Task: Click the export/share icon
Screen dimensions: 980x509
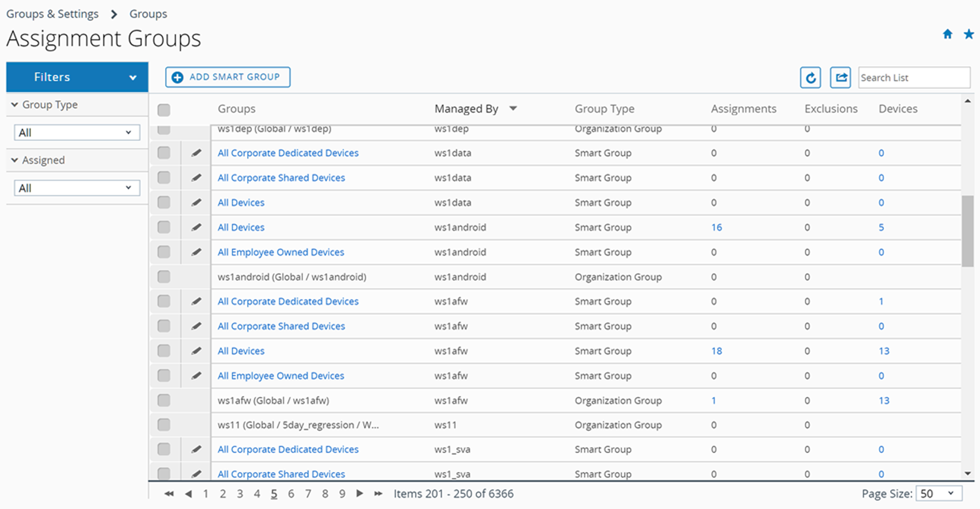Action: pos(841,77)
